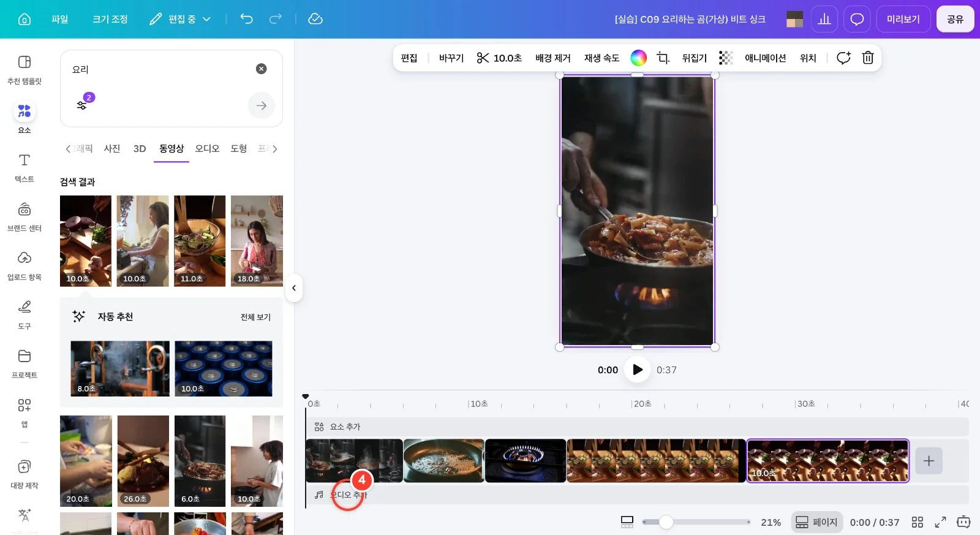Screen dimensions: 980x535
Task: Open the comments speech bubble icon
Action: pyautogui.click(x=857, y=19)
